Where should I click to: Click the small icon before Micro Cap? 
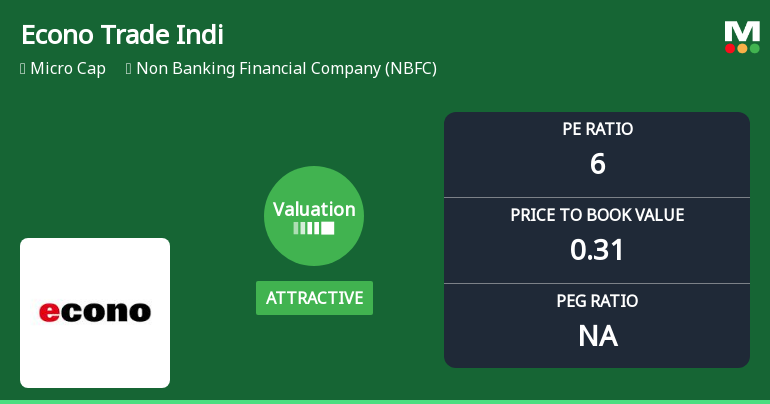point(22,69)
